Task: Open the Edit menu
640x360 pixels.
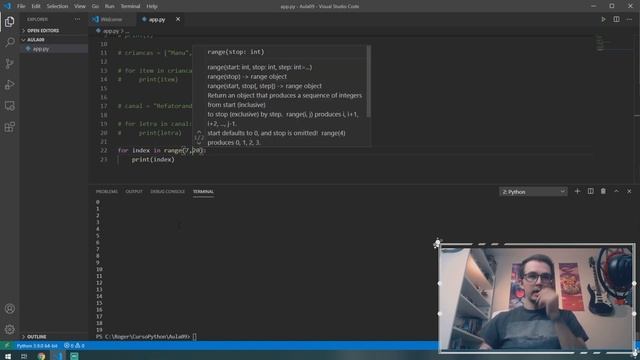Action: (36, 6)
